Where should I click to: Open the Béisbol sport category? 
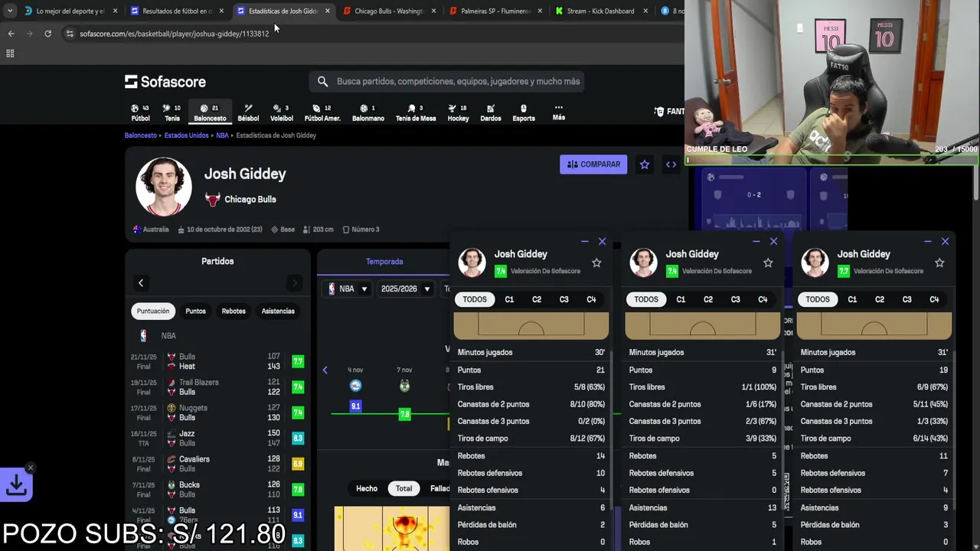248,112
